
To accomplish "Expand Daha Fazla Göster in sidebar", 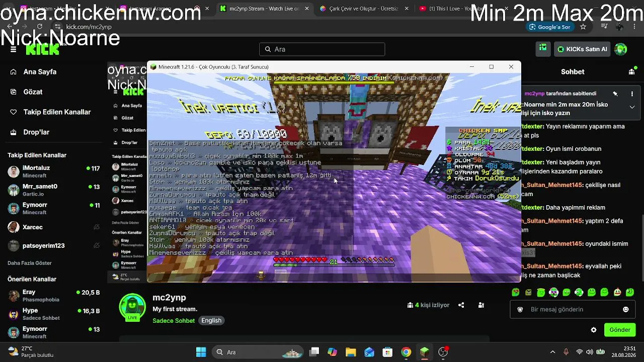I will tap(30, 263).
